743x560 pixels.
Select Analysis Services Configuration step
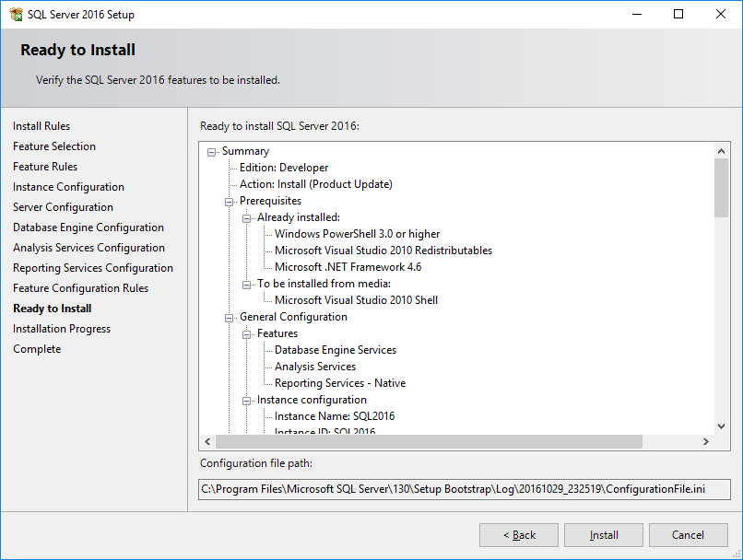pyautogui.click(x=89, y=248)
